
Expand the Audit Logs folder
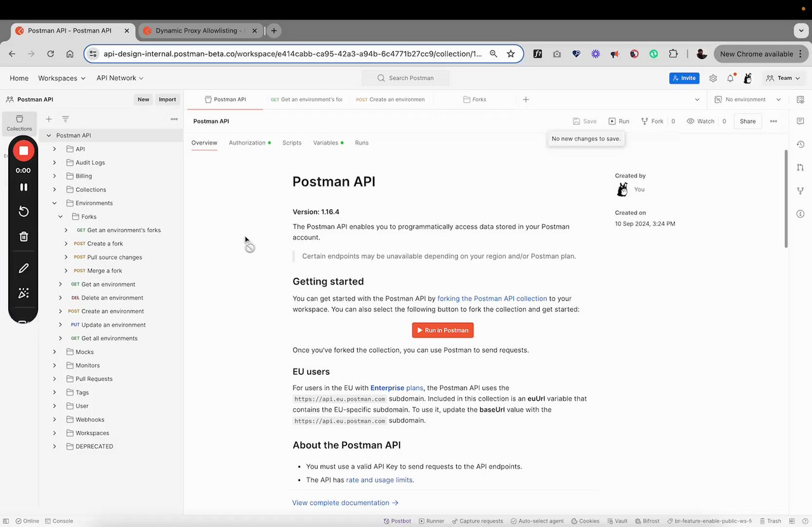pyautogui.click(x=54, y=162)
